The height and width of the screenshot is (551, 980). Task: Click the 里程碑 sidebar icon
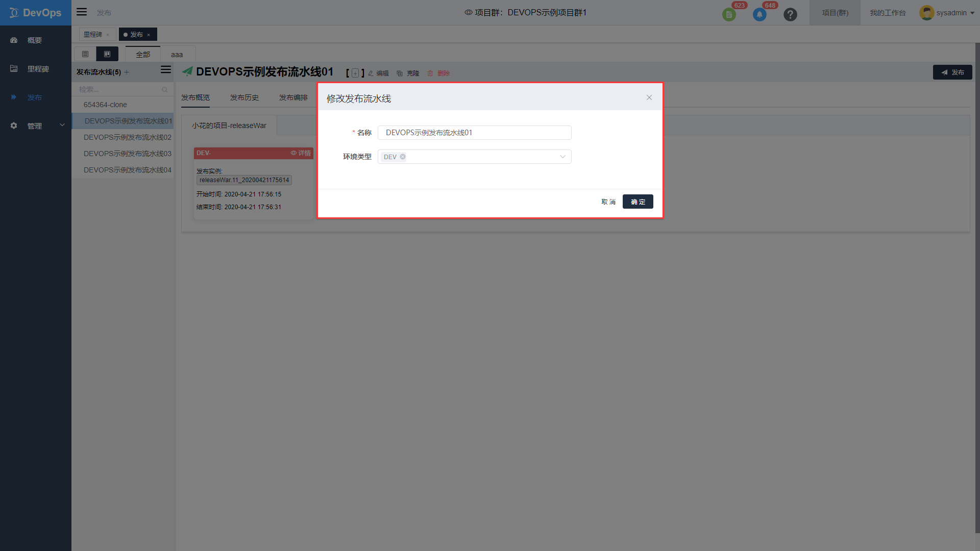click(13, 69)
